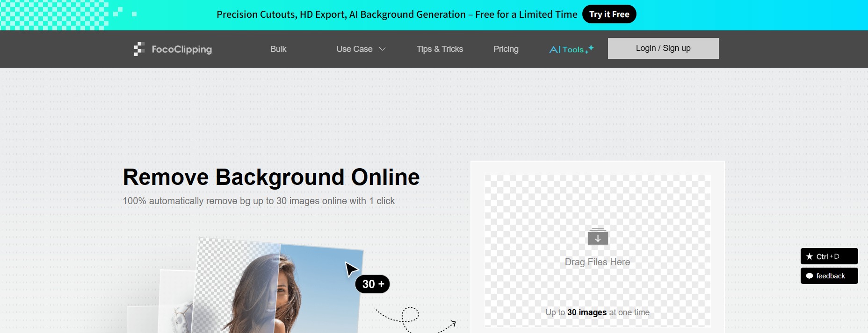Screen dimensions: 868x333
Task: Open the feedback button
Action: (x=829, y=276)
